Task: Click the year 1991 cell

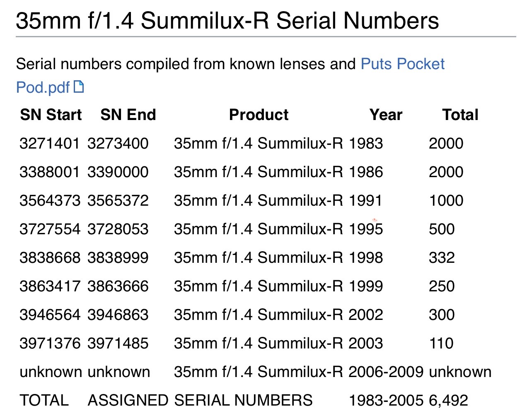Action: pos(365,201)
